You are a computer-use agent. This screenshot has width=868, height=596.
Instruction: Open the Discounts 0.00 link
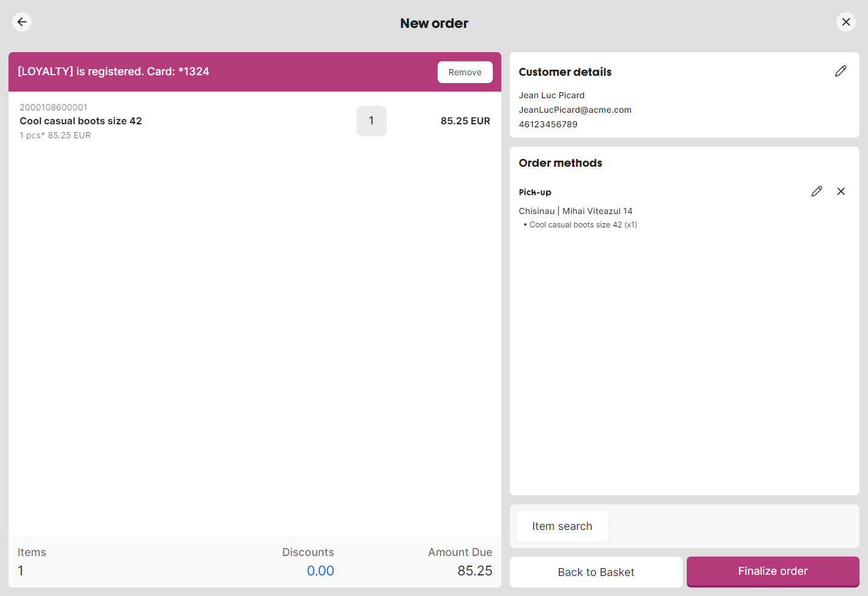[321, 571]
